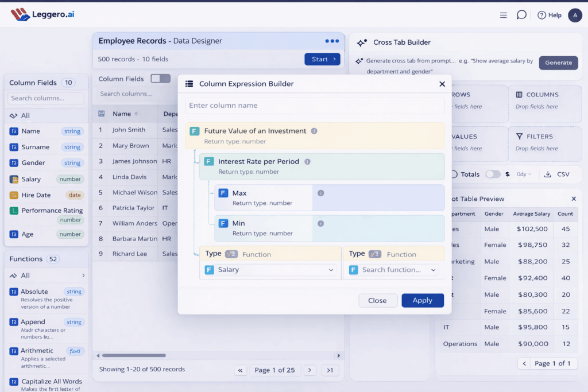
Task: Click info icon beside Future Value of an Investment
Action: tap(314, 131)
